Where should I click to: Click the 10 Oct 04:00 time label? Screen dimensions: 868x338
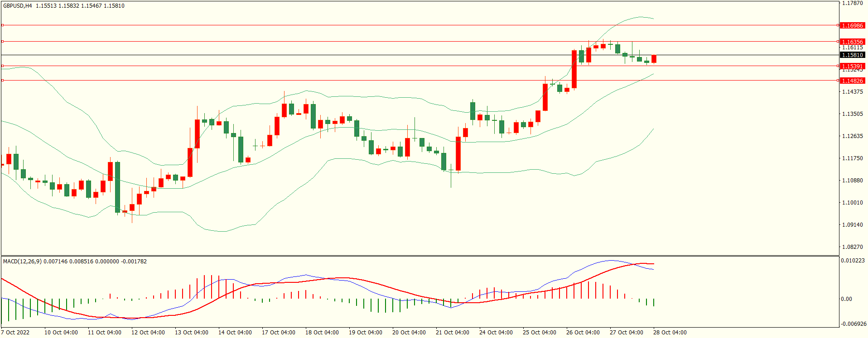[61, 333]
